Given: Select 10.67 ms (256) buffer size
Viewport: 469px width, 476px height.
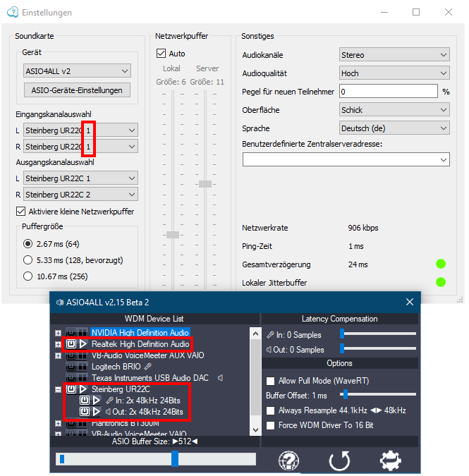Looking at the screenshot, I should 28,276.
